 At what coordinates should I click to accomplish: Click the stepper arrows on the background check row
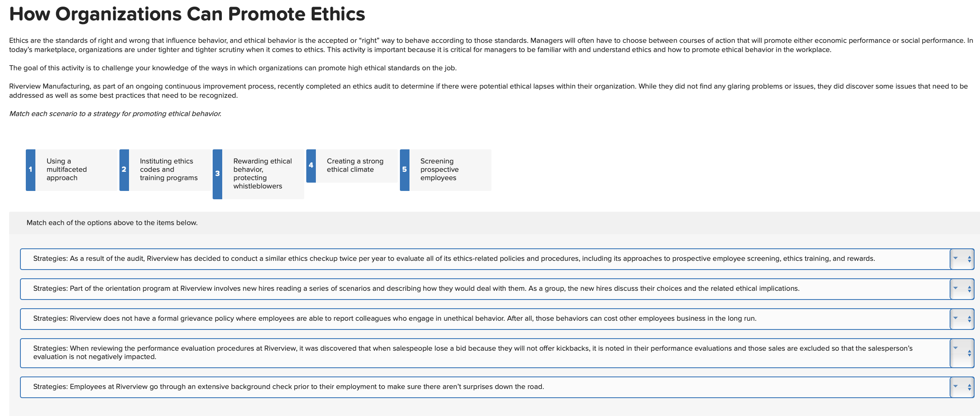point(970,387)
